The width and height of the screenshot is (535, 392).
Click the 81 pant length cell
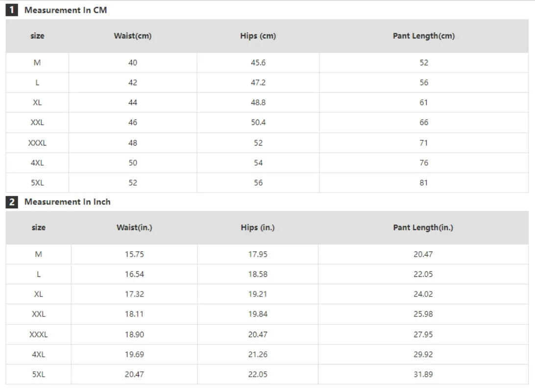click(424, 182)
